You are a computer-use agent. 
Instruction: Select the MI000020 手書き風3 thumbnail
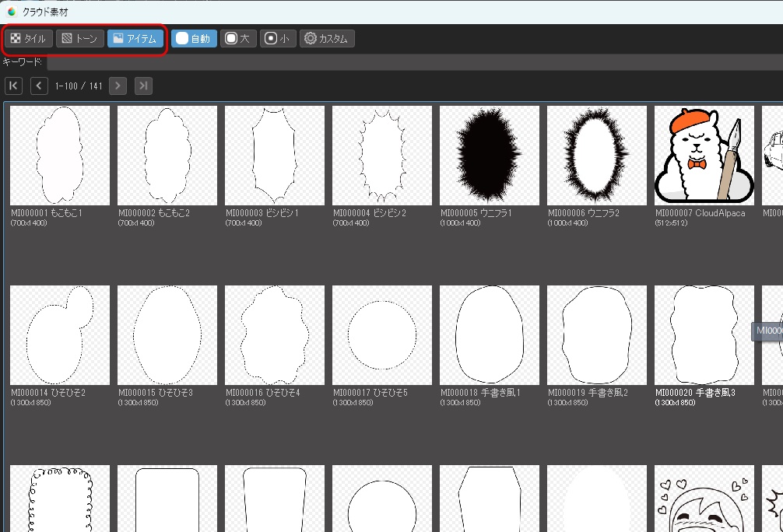pos(704,335)
